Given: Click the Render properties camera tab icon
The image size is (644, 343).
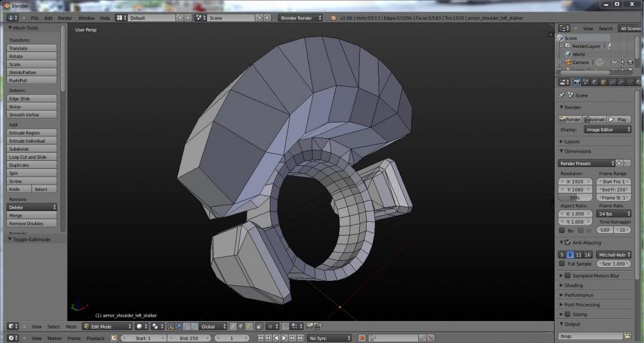Looking at the screenshot, I should point(577,82).
